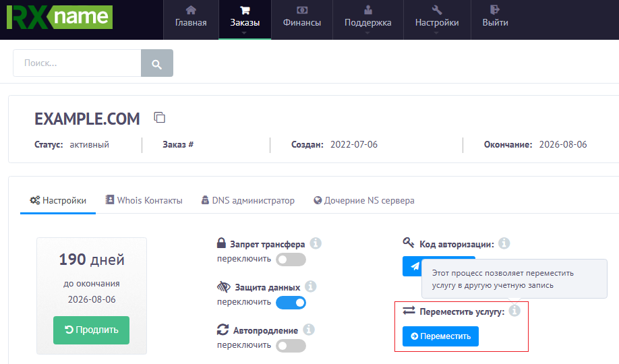The height and width of the screenshot is (364, 619).
Task: Click info icon beside Код авторизации
Action: click(504, 243)
